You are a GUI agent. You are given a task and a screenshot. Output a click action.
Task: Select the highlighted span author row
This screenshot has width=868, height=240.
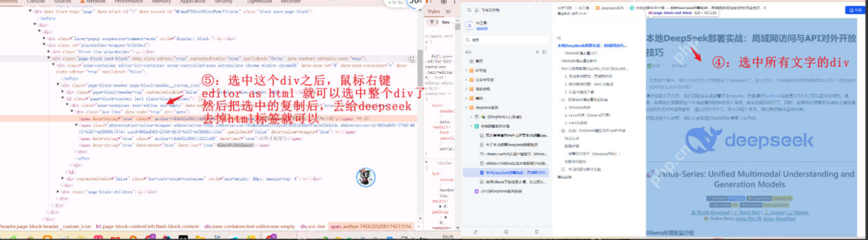[x=208, y=118]
